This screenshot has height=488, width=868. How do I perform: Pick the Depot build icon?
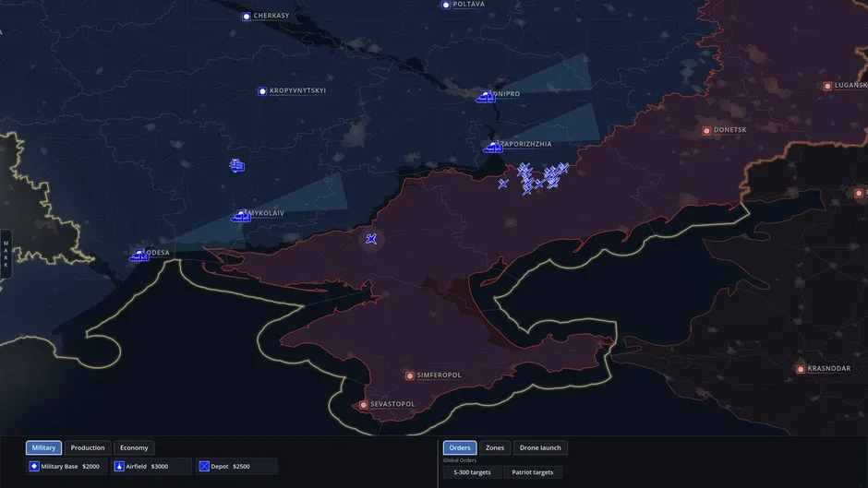(204, 467)
